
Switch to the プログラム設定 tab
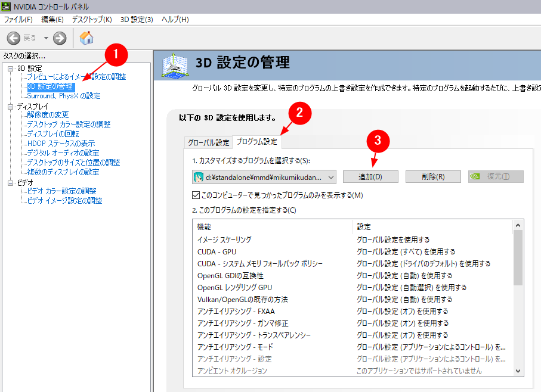point(257,142)
